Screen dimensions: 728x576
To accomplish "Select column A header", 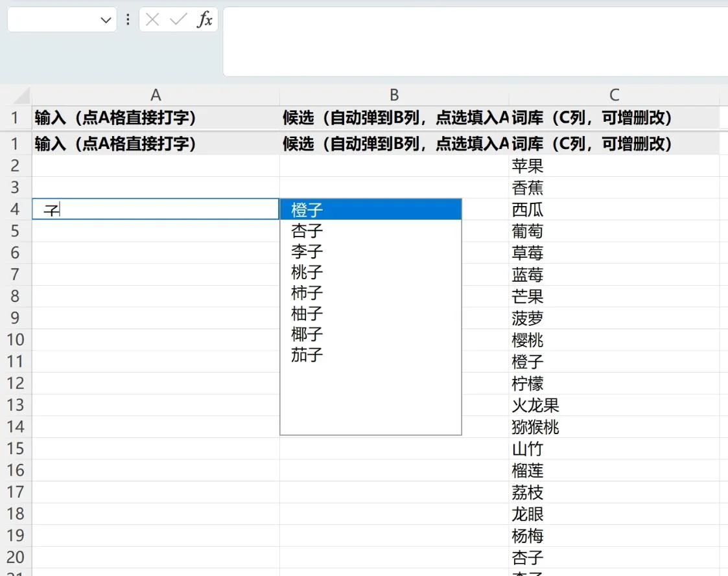I will (x=156, y=95).
